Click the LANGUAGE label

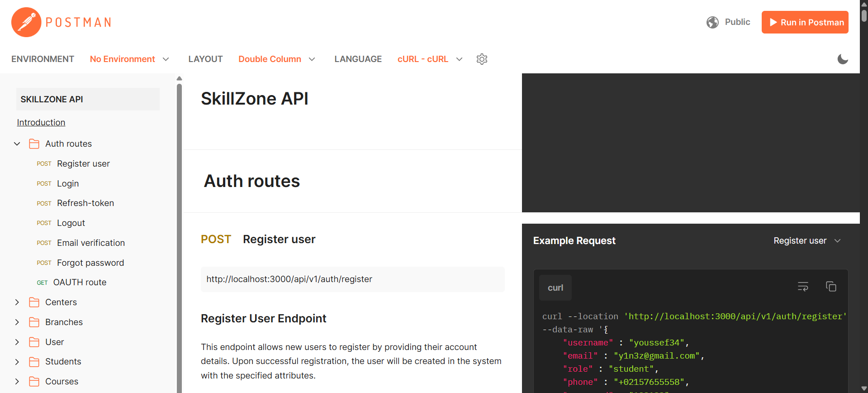point(358,59)
